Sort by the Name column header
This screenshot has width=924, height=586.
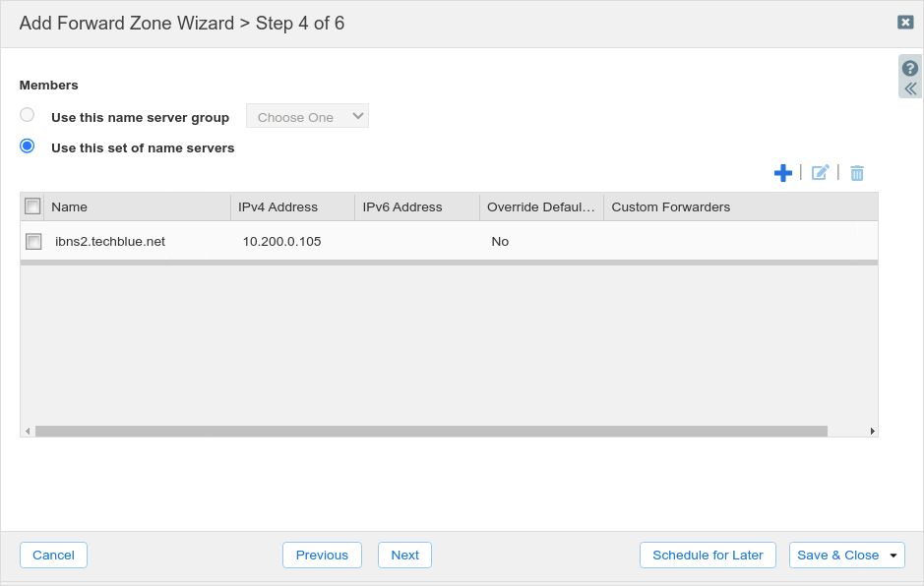click(138, 206)
